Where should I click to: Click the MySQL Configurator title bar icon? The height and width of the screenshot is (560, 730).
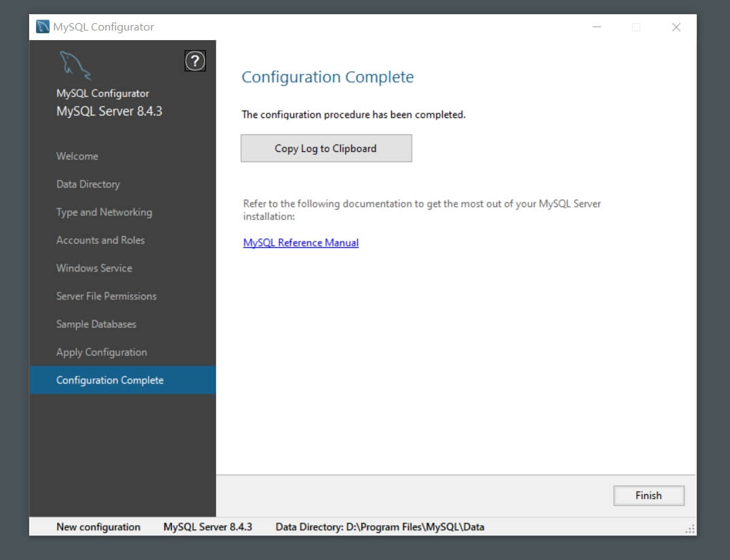click(43, 26)
